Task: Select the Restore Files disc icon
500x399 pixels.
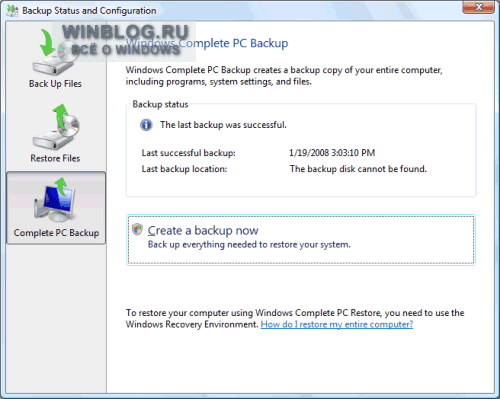Action: [x=56, y=127]
